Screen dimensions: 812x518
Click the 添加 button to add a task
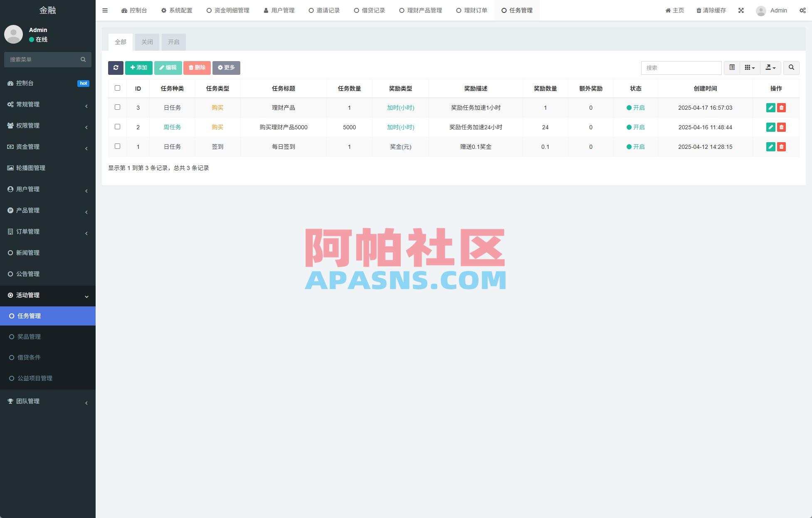(138, 67)
